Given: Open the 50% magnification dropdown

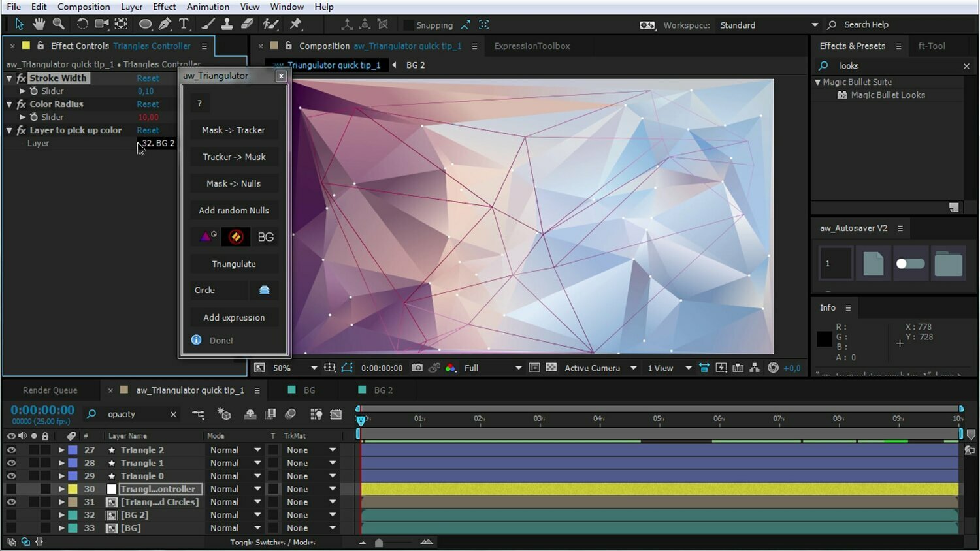Looking at the screenshot, I should [295, 368].
